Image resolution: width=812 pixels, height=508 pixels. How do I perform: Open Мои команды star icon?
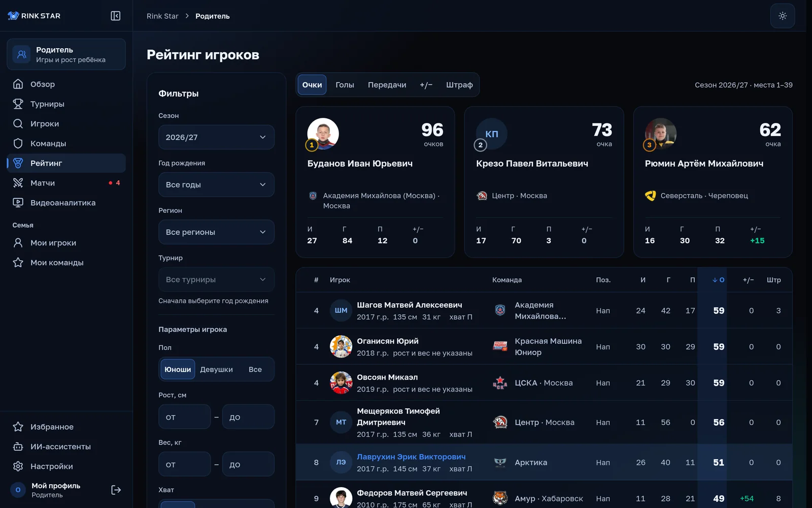(x=18, y=263)
